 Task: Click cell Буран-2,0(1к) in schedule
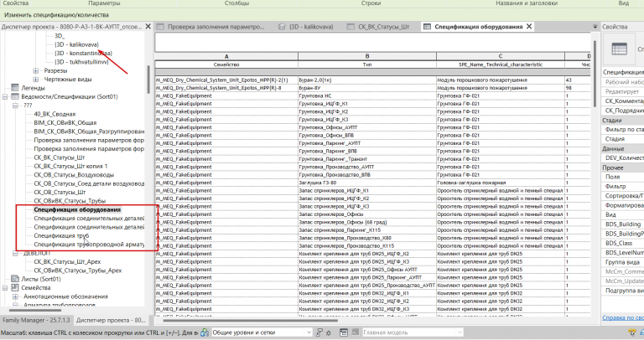(x=367, y=80)
